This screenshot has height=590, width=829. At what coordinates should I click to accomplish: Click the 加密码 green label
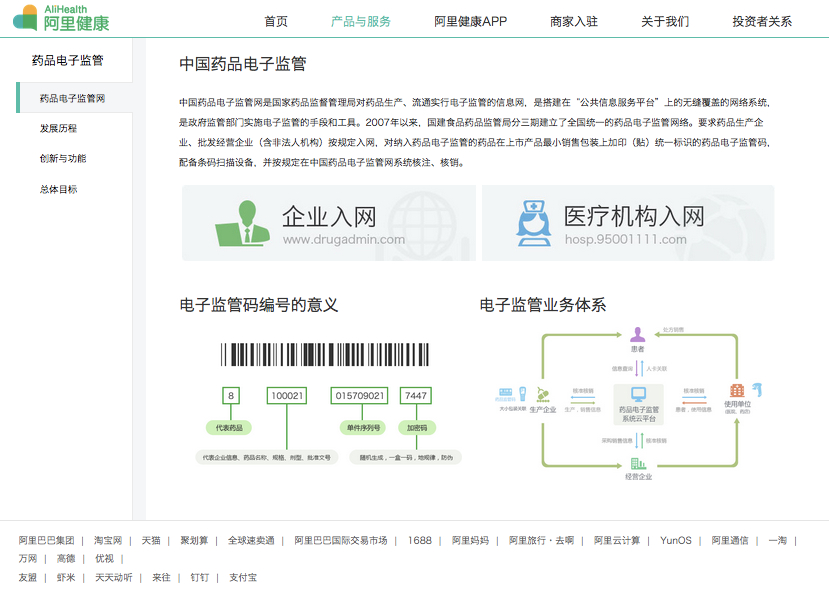(417, 428)
